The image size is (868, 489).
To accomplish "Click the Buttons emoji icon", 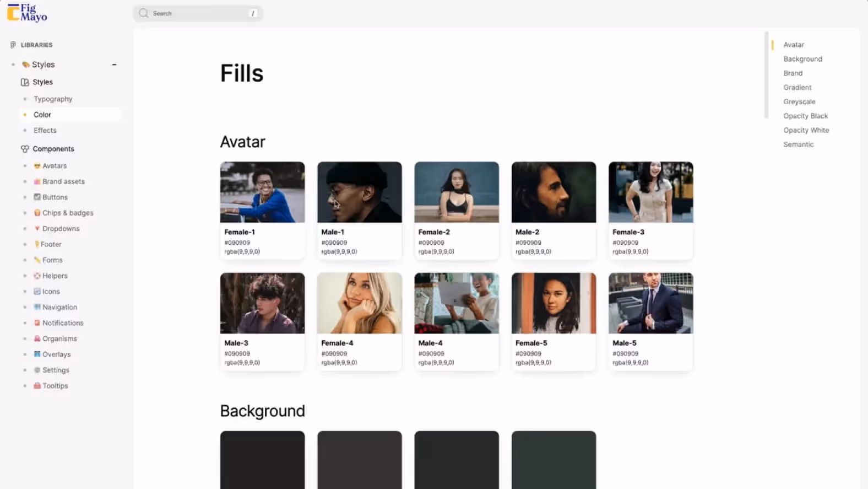I will [x=37, y=197].
